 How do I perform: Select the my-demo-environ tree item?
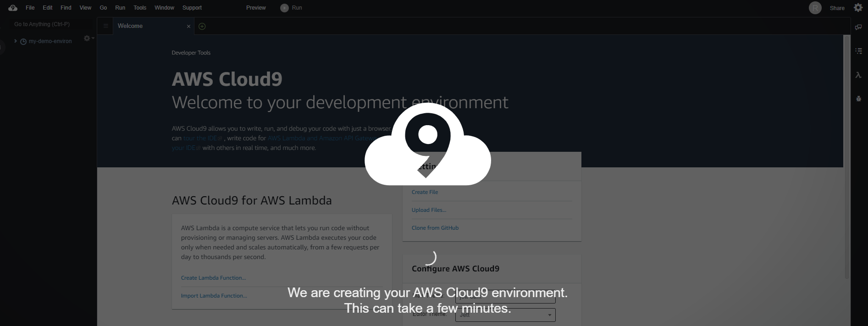tap(50, 41)
